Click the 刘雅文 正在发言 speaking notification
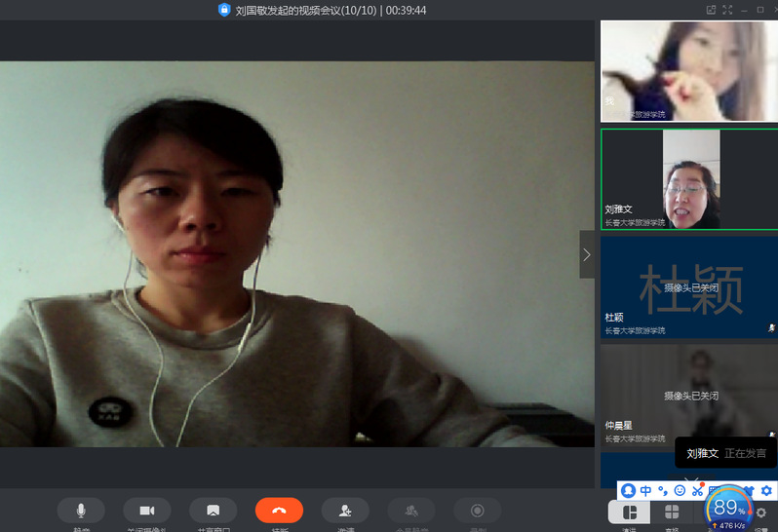778x532 pixels. tap(726, 453)
